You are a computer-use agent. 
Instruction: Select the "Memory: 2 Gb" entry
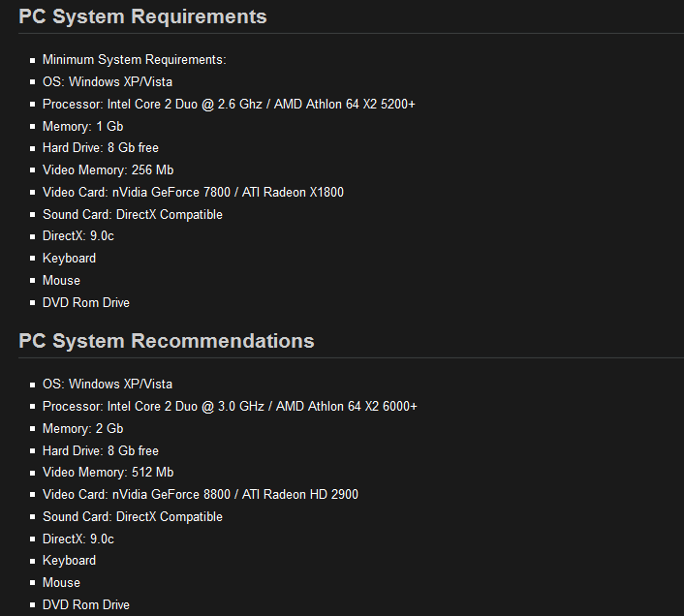(82, 429)
